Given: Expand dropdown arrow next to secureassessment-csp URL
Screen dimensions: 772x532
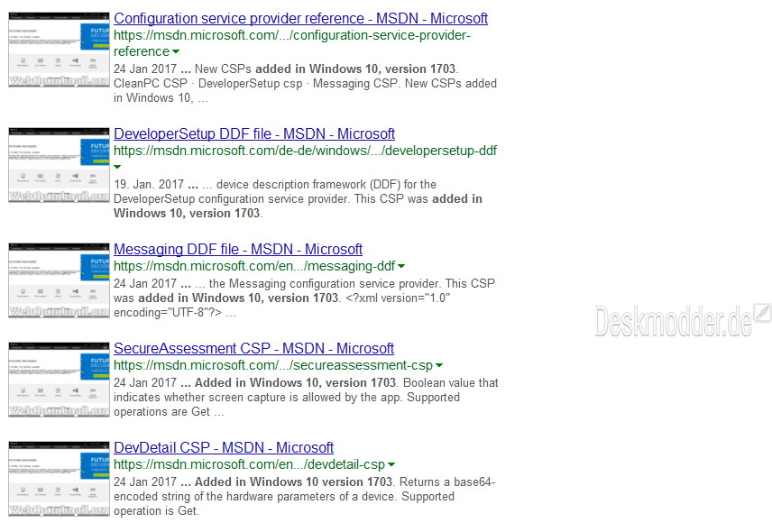Looking at the screenshot, I should point(439,366).
